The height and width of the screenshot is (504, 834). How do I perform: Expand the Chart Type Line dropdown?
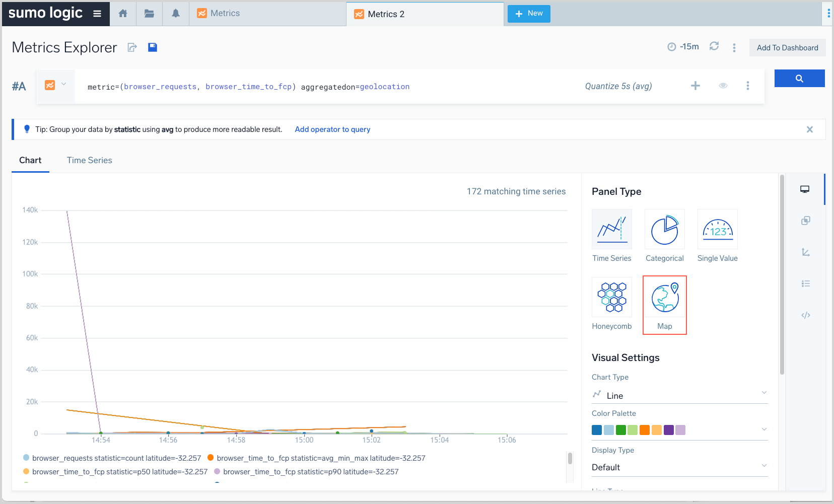pyautogui.click(x=679, y=395)
